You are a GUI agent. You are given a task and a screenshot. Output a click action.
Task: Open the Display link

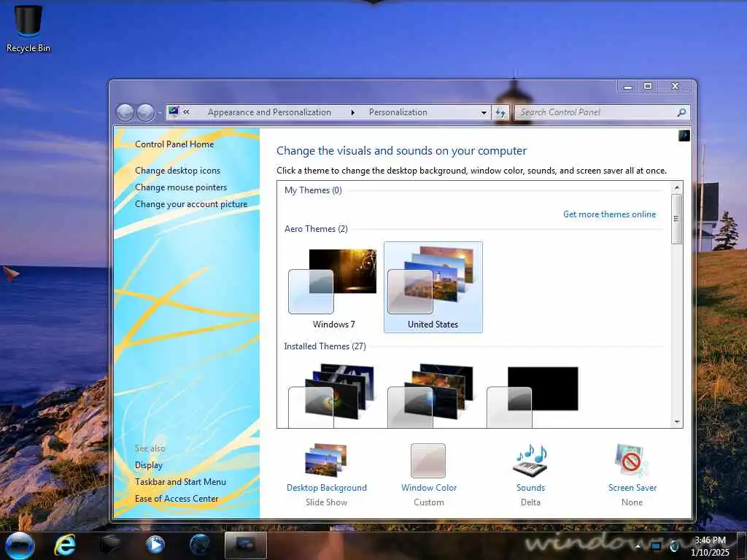(149, 465)
